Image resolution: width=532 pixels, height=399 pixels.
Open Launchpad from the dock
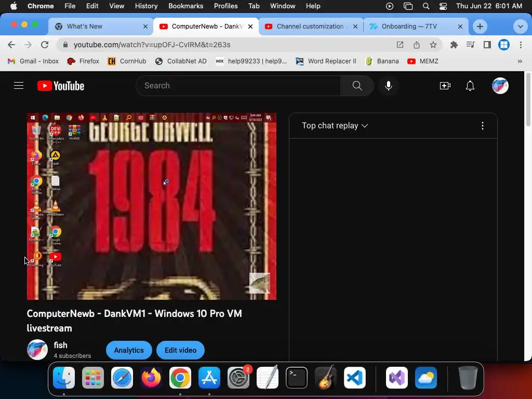coord(92,378)
